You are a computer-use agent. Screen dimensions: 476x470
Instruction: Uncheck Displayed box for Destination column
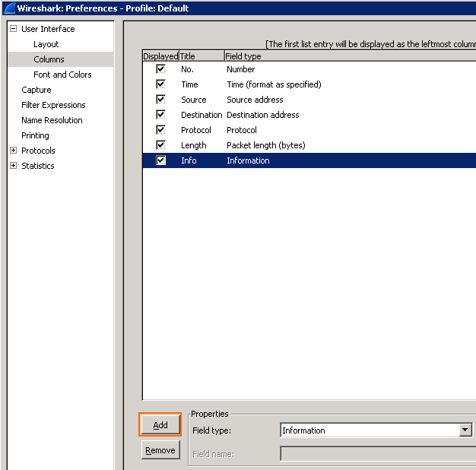[x=160, y=115]
